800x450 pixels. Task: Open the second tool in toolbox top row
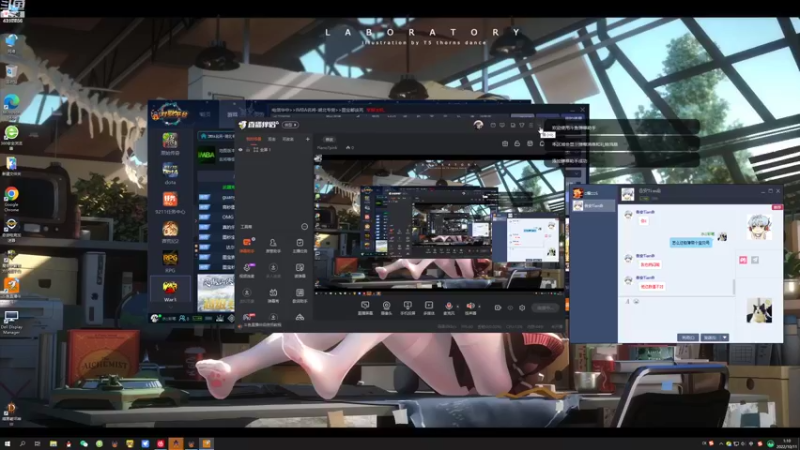click(x=273, y=243)
